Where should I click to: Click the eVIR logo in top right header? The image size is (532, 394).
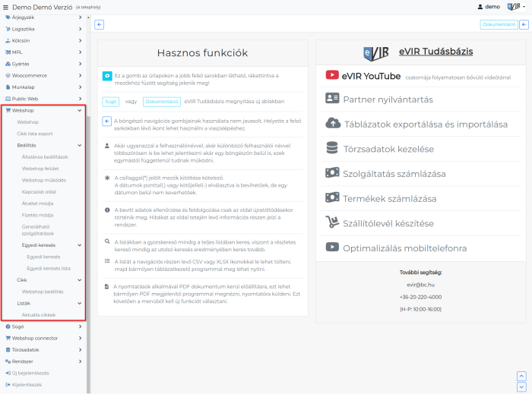coord(514,6)
